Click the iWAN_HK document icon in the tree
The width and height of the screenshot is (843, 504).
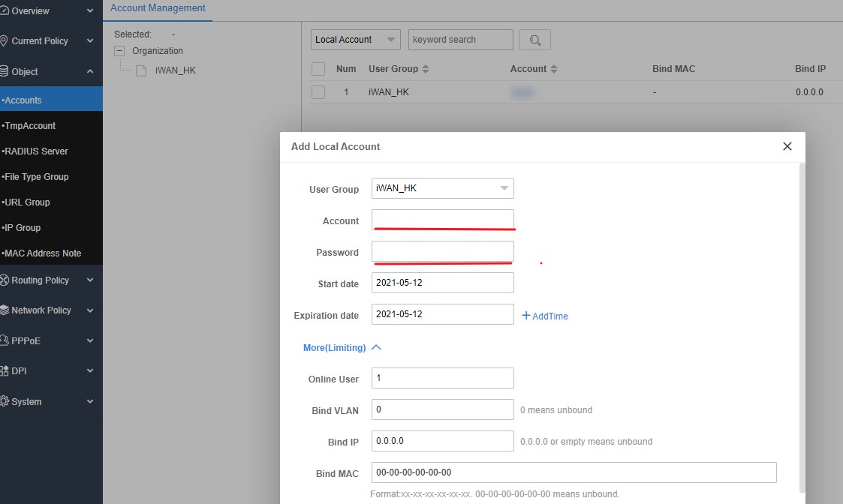coord(141,70)
